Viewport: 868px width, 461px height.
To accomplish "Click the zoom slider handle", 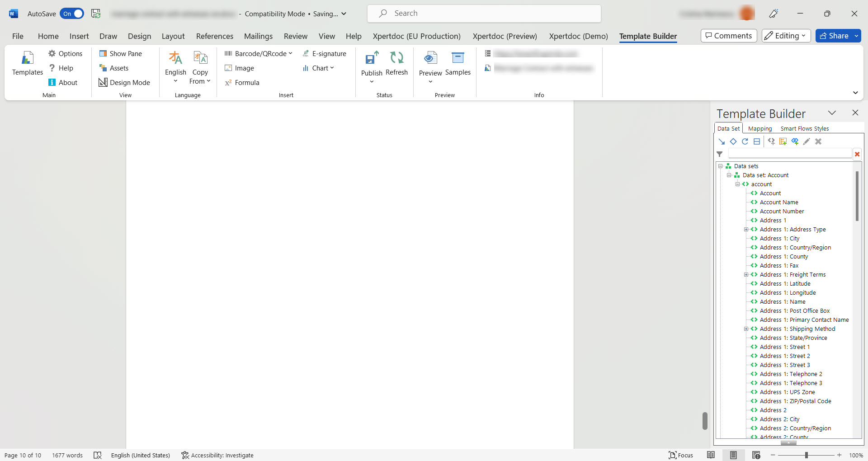I will point(806,455).
